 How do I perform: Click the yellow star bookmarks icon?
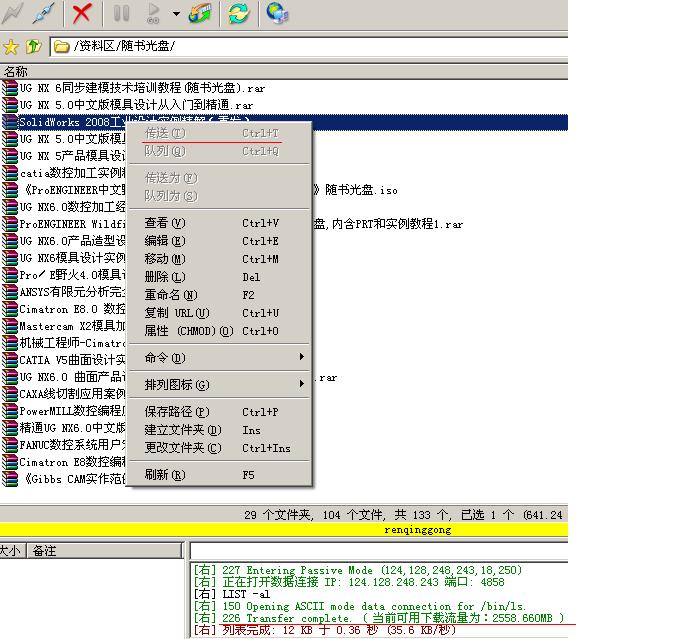pyautogui.click(x=11, y=46)
